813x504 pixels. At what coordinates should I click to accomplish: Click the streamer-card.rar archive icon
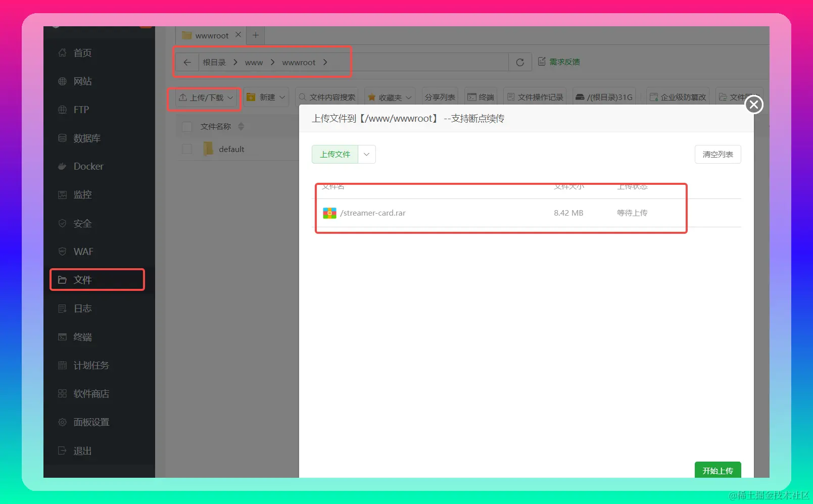pyautogui.click(x=329, y=213)
